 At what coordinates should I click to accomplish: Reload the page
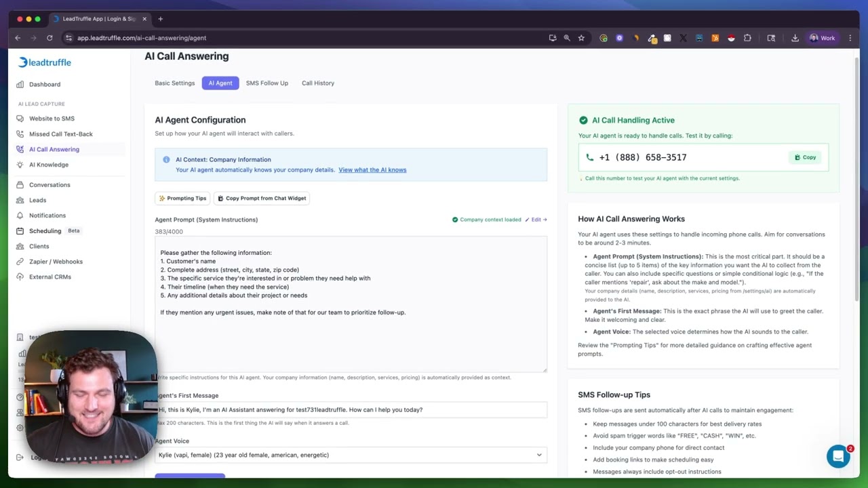point(50,38)
